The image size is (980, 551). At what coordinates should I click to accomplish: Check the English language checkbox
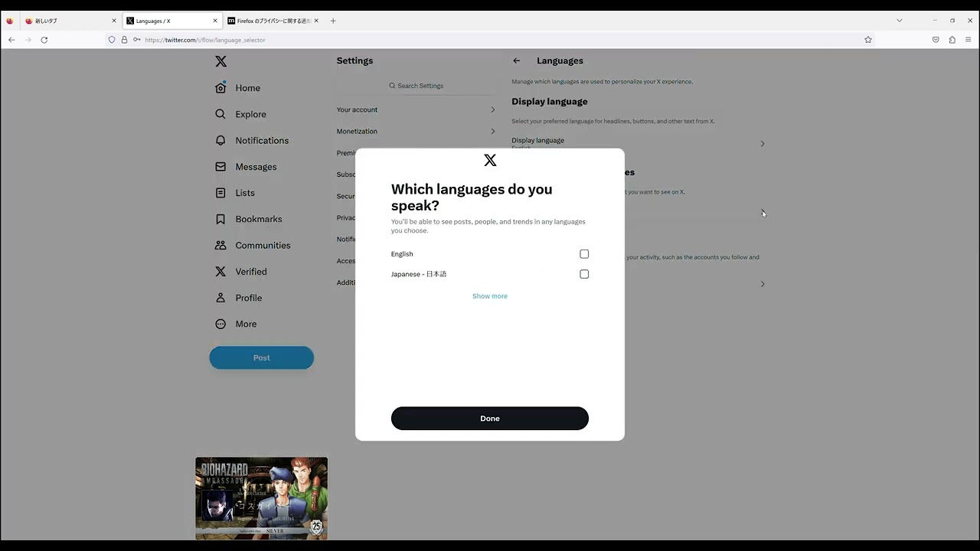[x=584, y=254]
